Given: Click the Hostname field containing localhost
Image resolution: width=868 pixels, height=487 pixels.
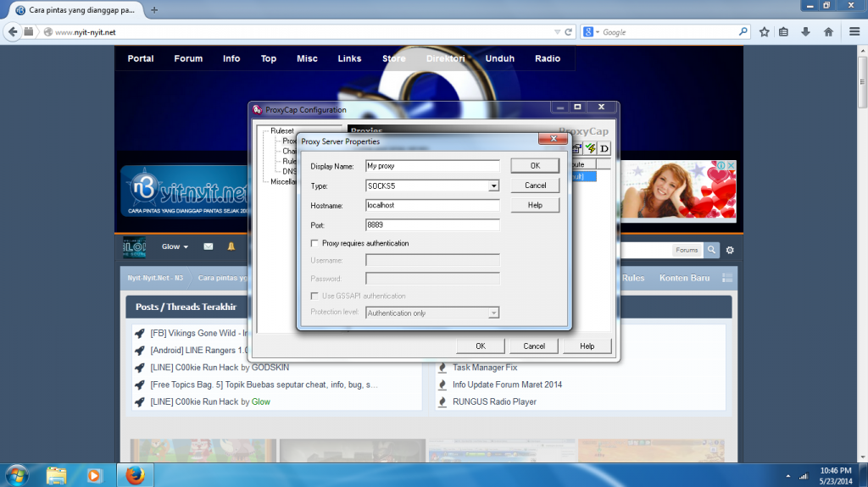Looking at the screenshot, I should click(x=432, y=205).
